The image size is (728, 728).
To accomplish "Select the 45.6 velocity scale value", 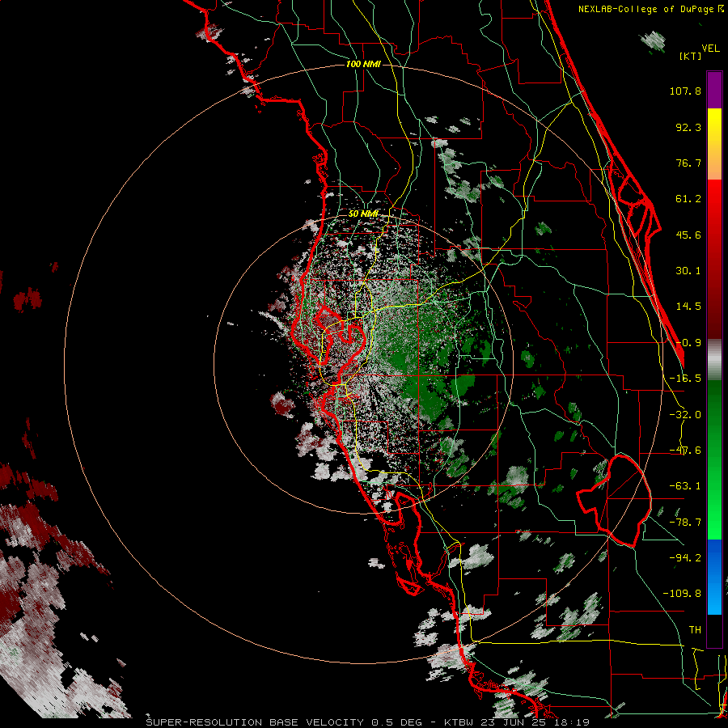I will point(688,235).
